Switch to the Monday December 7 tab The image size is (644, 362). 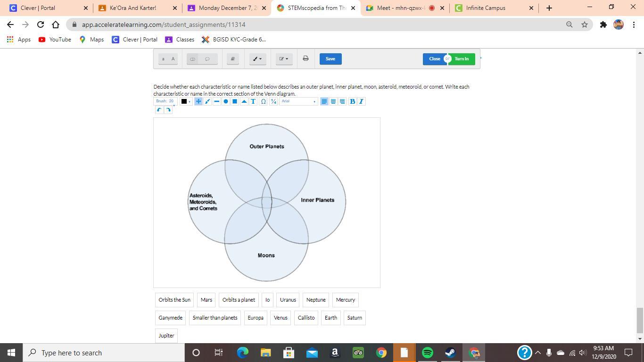(x=226, y=8)
